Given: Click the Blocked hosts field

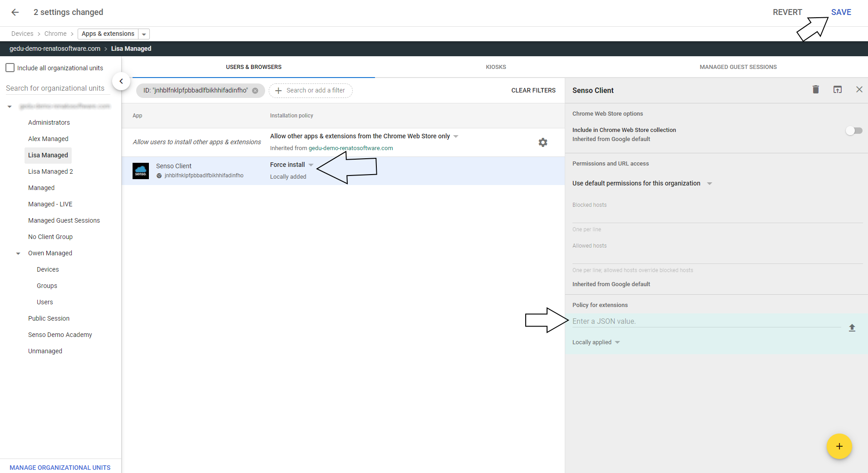Looking at the screenshot, I should (717, 212).
